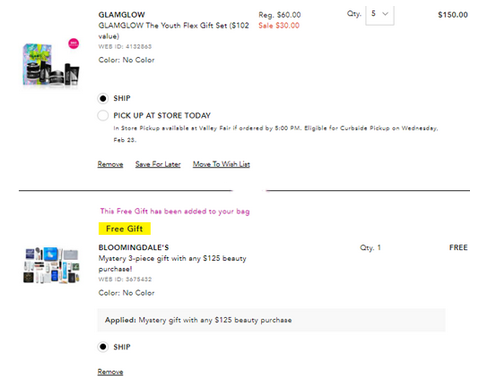
Task: Click the Sale $30.00 price text
Action: click(279, 26)
